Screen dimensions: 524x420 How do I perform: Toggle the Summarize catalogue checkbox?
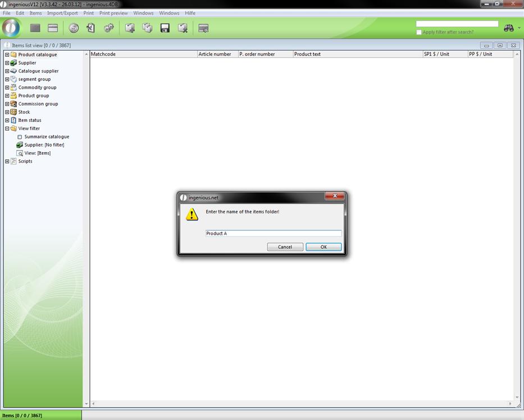[20, 137]
